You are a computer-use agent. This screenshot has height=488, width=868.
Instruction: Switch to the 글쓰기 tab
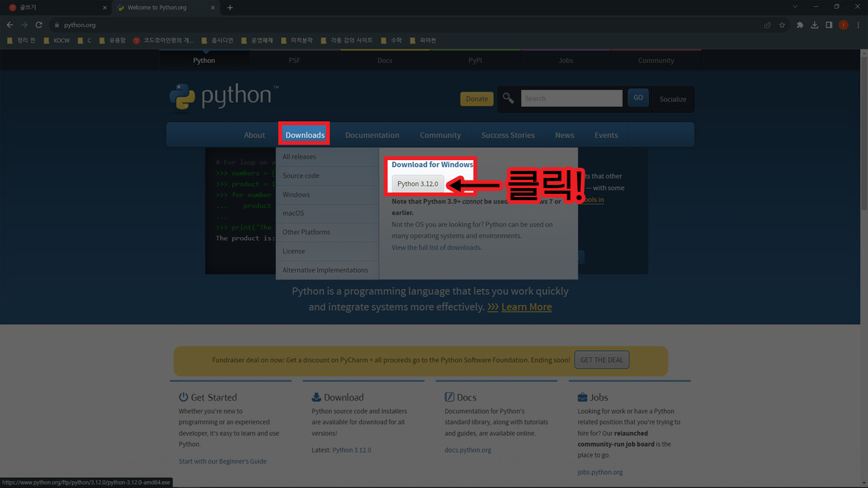point(56,8)
